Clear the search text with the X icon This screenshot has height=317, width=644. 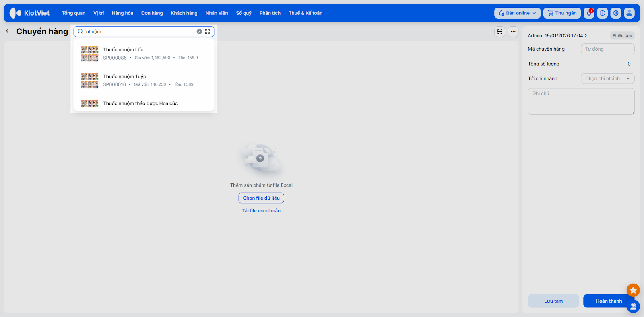coord(199,31)
